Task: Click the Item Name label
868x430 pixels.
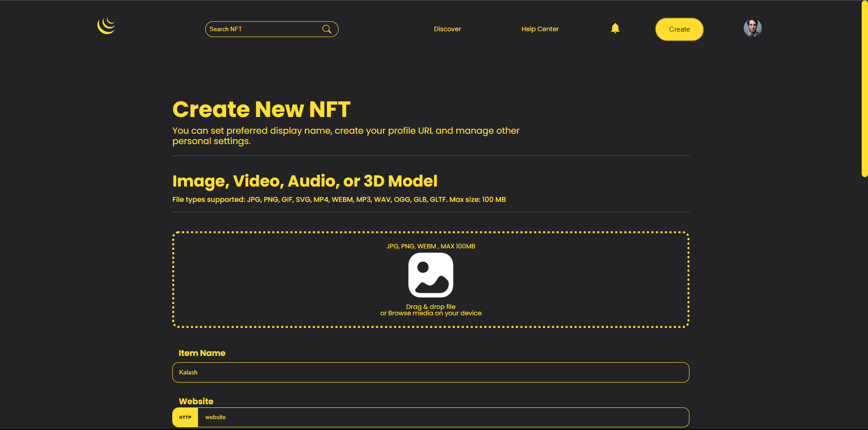Action: pos(202,353)
